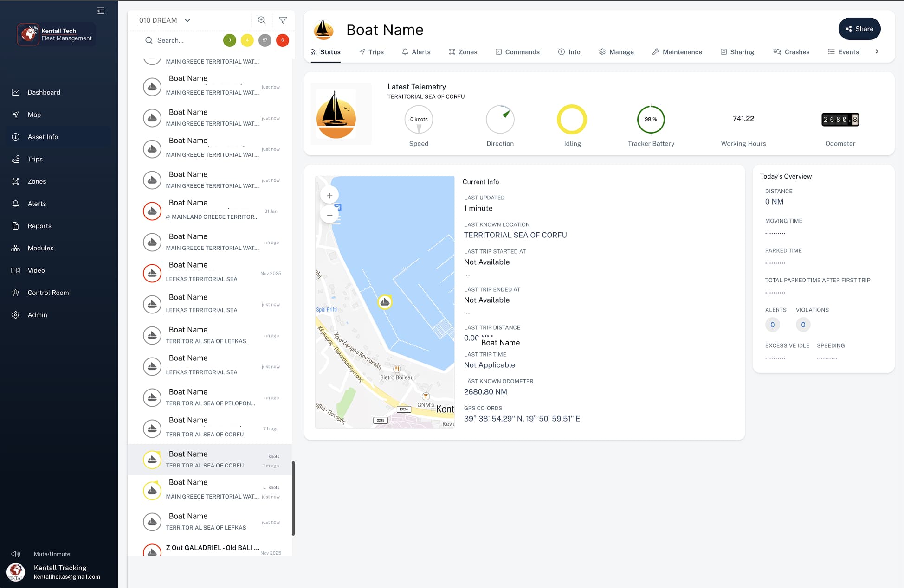The width and height of the screenshot is (904, 588).
Task: Collapse the sidebar menu icon
Action: tap(101, 11)
